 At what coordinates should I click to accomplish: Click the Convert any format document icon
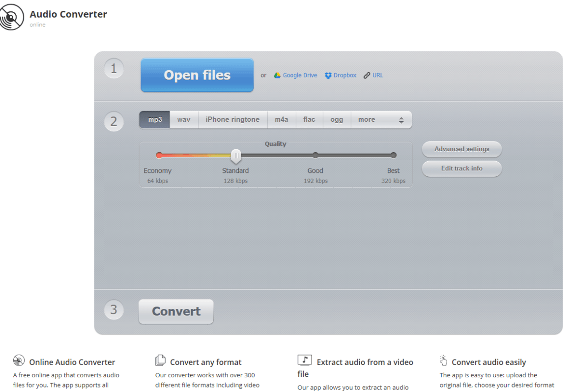(x=160, y=360)
